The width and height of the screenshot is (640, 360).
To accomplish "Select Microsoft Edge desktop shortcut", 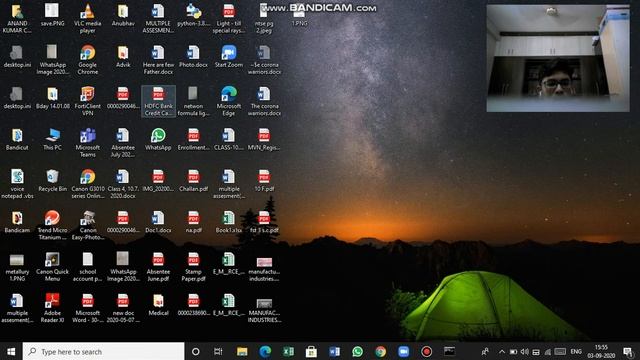I will click(x=229, y=101).
